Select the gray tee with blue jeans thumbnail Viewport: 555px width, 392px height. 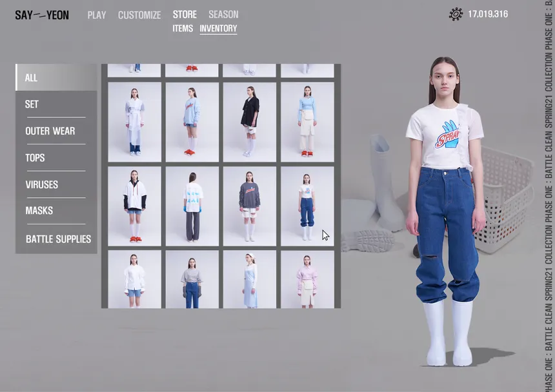pyautogui.click(x=192, y=279)
